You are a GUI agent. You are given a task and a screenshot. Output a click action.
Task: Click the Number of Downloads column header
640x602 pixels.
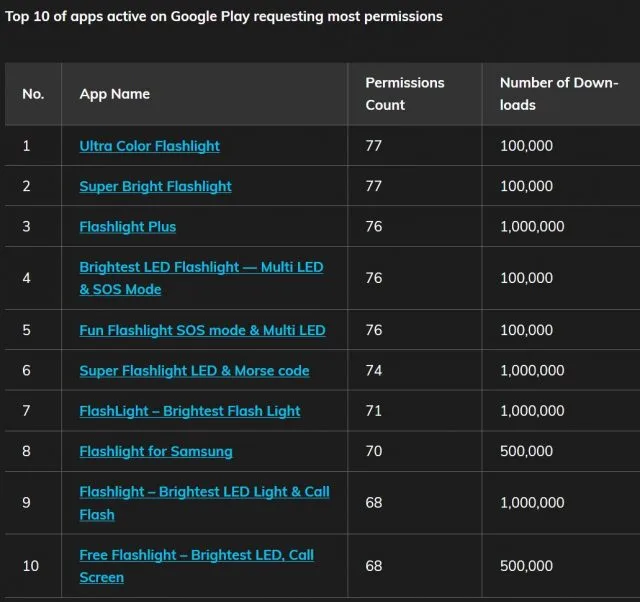point(559,94)
